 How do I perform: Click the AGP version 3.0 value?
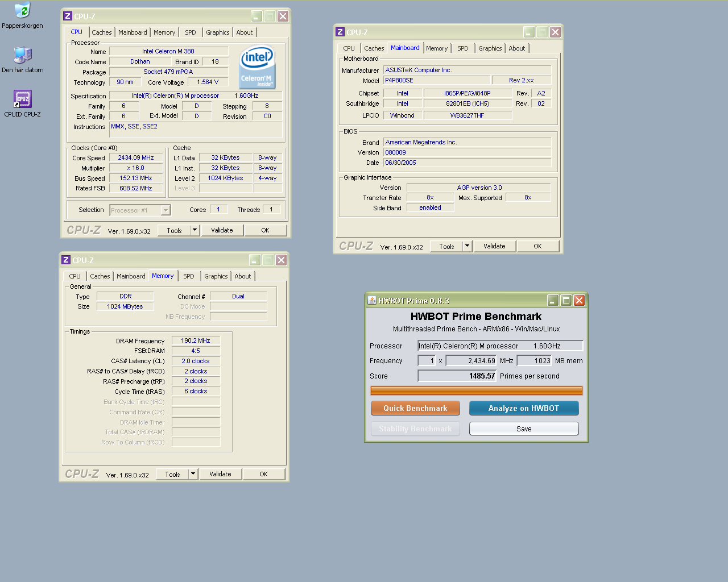[479, 188]
